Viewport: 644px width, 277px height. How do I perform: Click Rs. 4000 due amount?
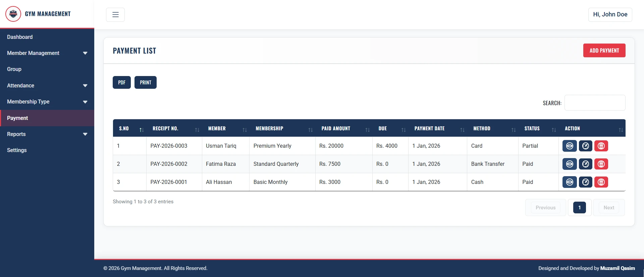387,146
